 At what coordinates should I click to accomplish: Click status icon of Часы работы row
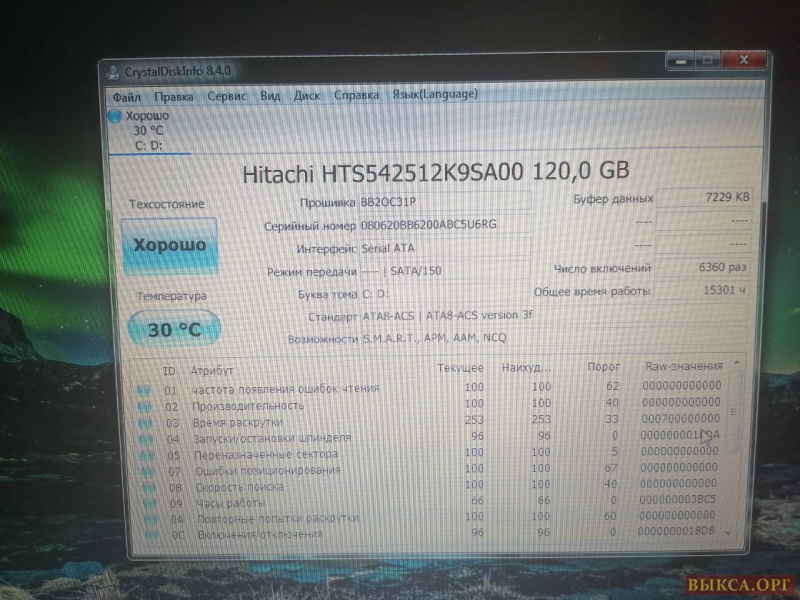148,503
